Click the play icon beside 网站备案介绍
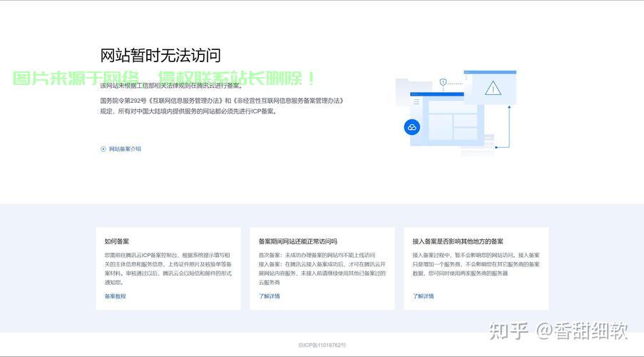The image size is (644, 357). (x=103, y=149)
